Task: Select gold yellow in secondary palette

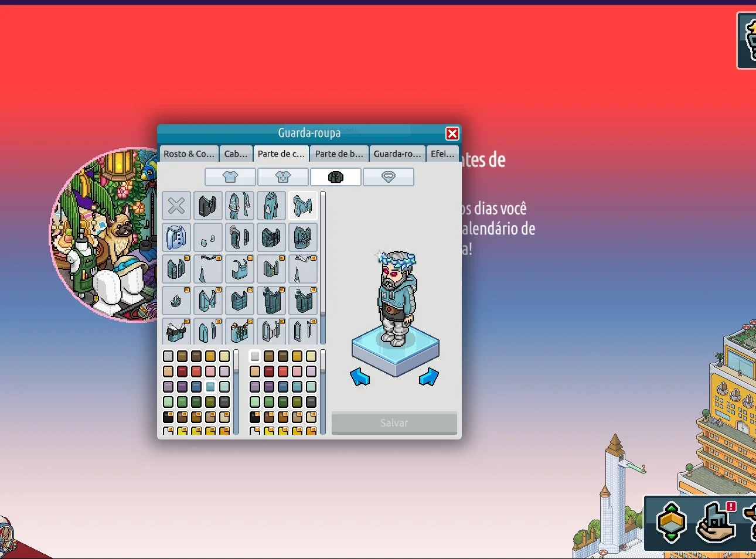Action: (297, 356)
